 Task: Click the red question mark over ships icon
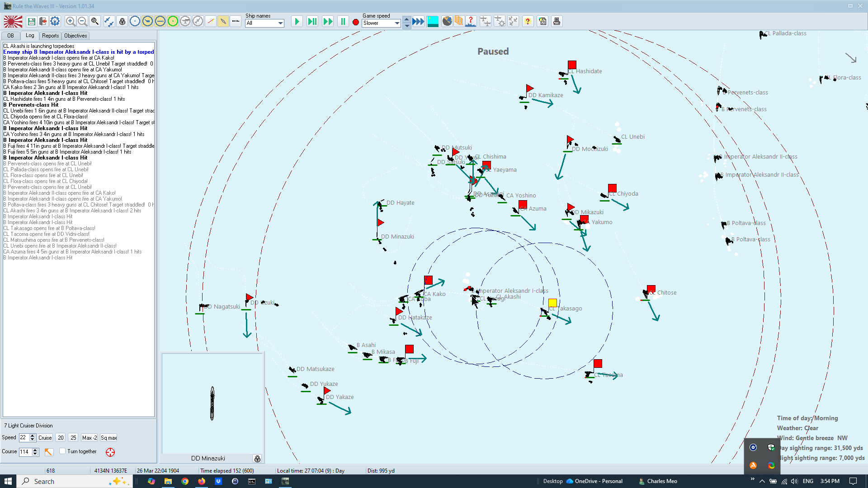pyautogui.click(x=471, y=21)
